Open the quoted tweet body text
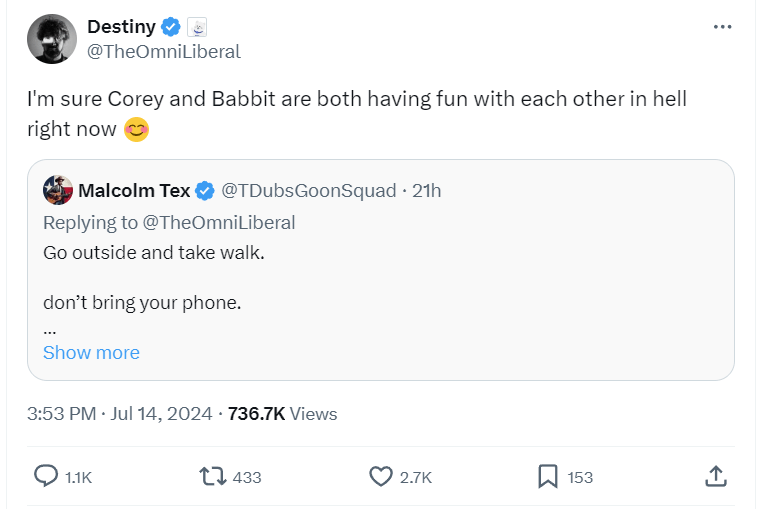This screenshot has width=760, height=509. coord(154,252)
